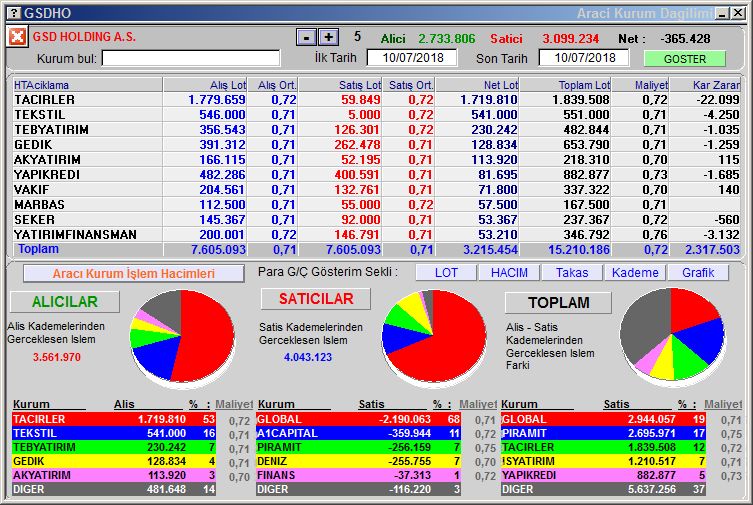Switch display to LOT

pos(446,273)
